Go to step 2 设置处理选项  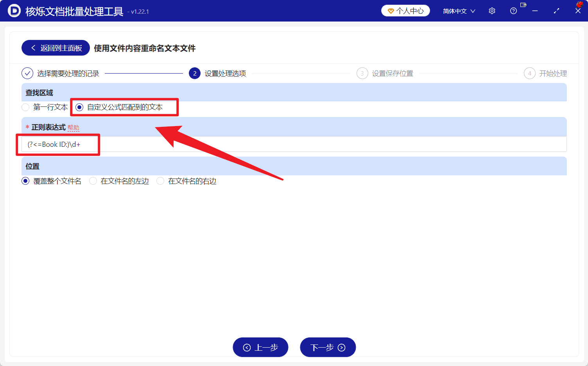217,73
